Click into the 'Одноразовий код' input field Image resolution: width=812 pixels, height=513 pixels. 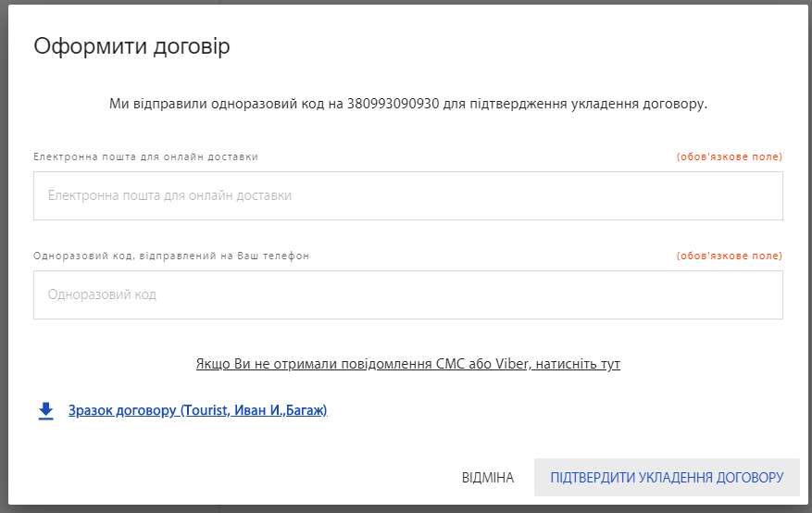407,295
